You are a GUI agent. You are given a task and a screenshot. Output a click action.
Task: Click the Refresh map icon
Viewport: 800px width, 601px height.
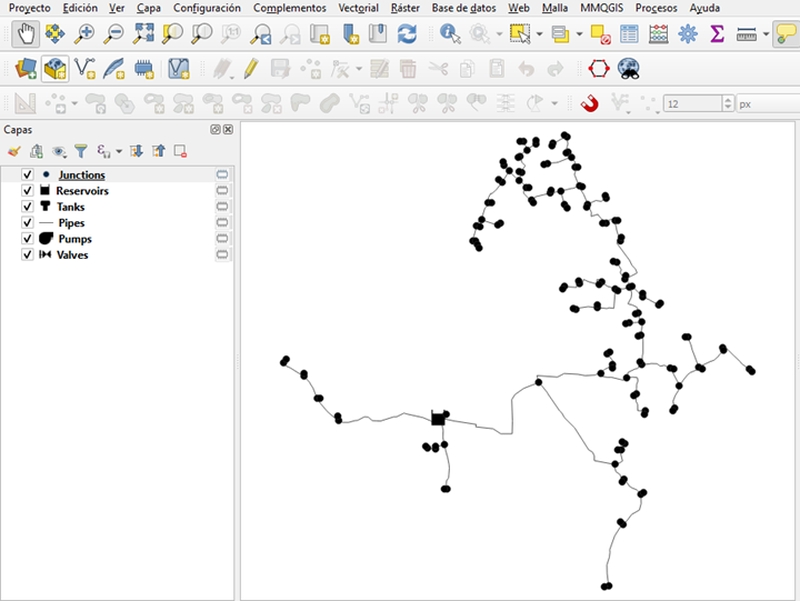[x=407, y=34]
